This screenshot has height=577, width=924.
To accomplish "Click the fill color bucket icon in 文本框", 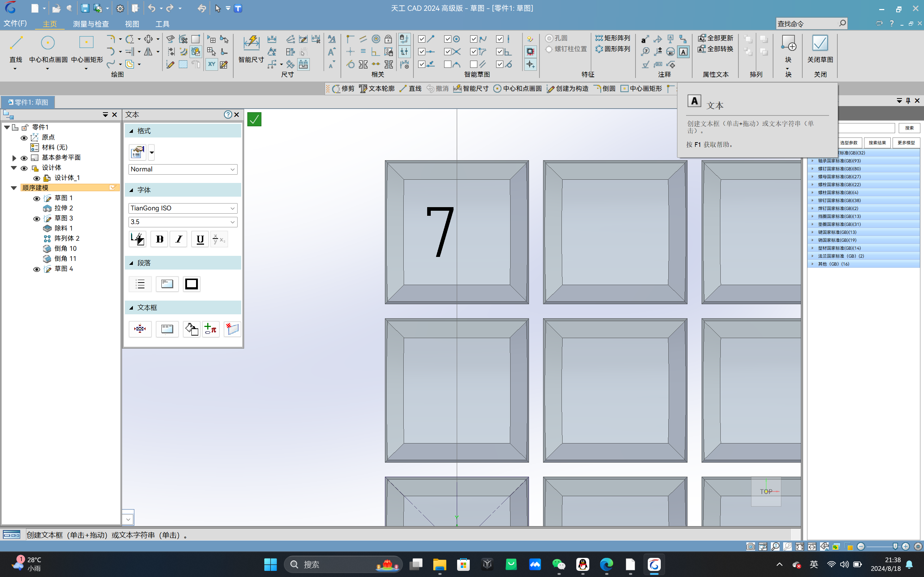I will click(x=191, y=329).
